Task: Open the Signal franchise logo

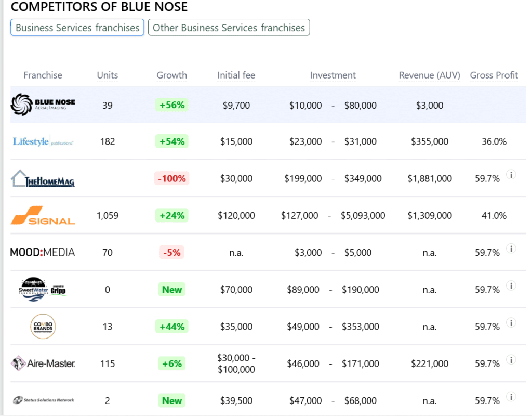Action: 43,215
